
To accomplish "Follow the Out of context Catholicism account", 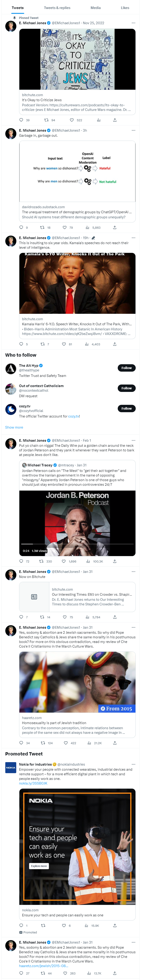I will (126, 388).
